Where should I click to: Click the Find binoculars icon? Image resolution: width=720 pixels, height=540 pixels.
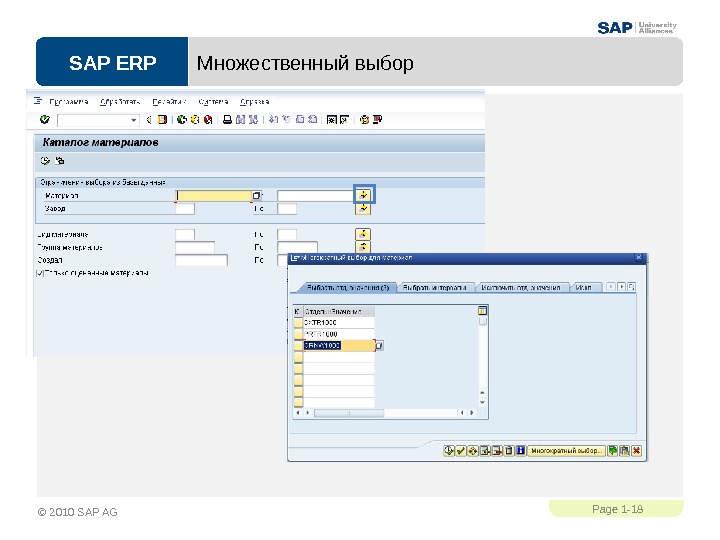(240, 120)
